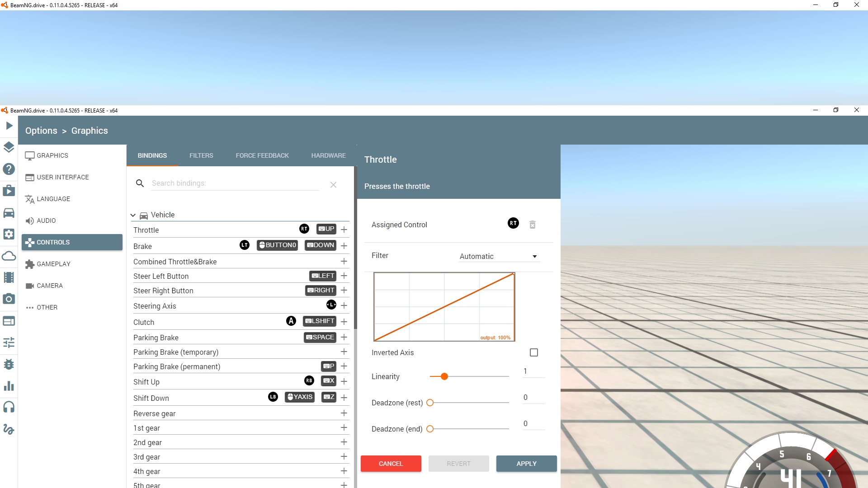The height and width of the screenshot is (488, 868).
Task: Open the vehicle config gear icon
Action: (9, 234)
